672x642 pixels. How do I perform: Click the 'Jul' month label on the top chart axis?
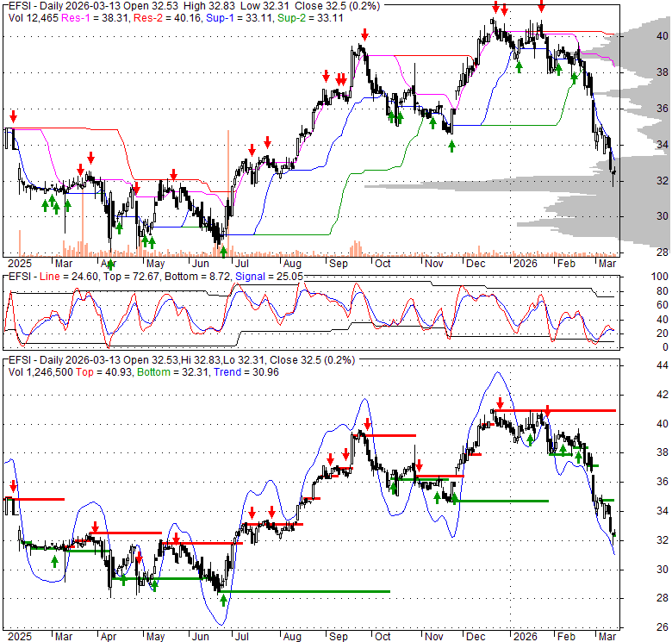click(x=242, y=264)
